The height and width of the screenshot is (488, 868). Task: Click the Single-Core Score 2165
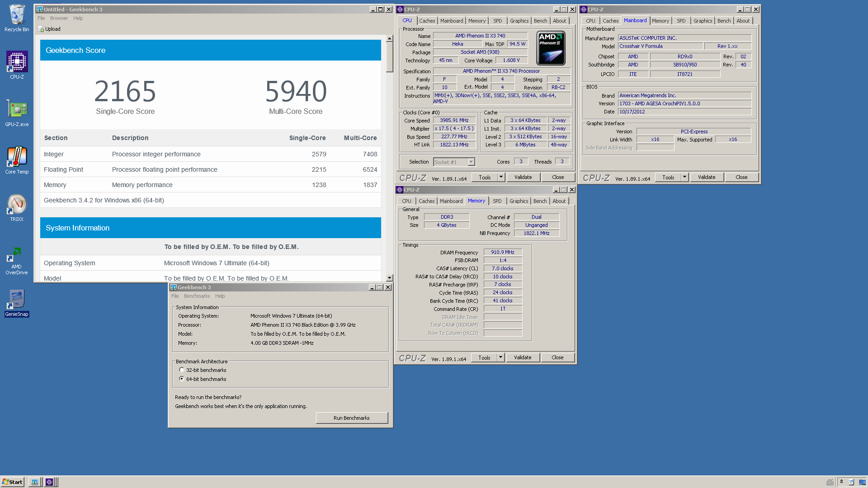coord(125,91)
